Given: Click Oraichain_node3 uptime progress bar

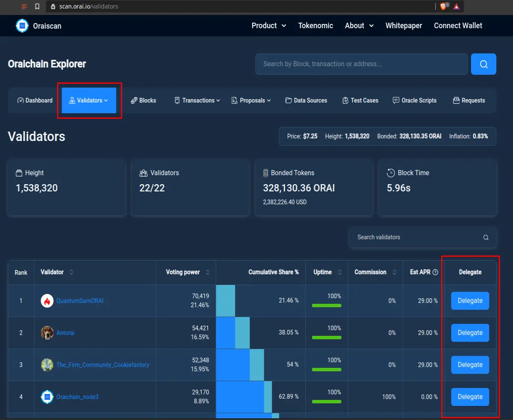Looking at the screenshot, I should tap(327, 402).
